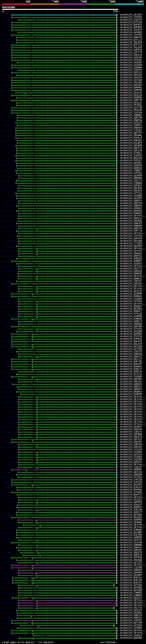Click the cyan alignment bar for A8J5Z0

64,15
